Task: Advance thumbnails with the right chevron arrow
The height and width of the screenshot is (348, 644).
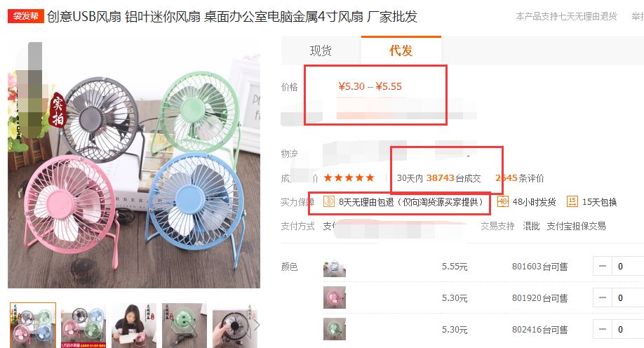Action: 257,326
